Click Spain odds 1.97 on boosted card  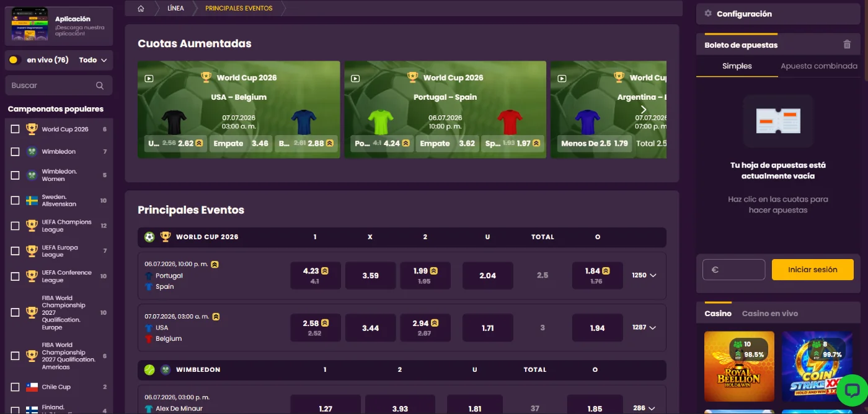point(512,143)
